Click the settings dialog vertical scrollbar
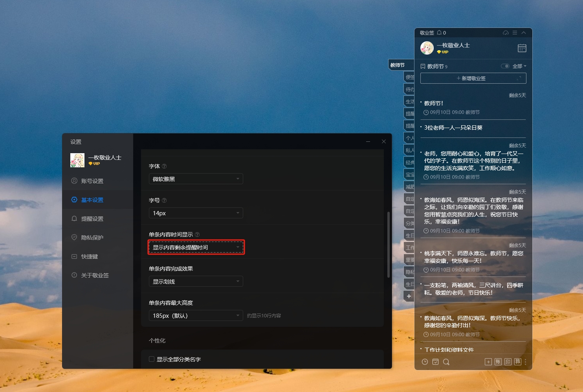 [389, 245]
